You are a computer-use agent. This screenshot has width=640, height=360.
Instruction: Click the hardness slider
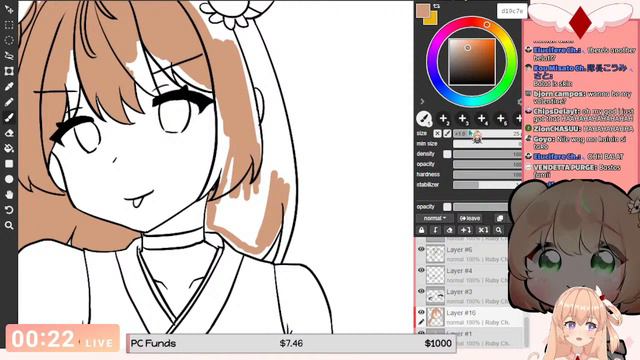coord(487,174)
